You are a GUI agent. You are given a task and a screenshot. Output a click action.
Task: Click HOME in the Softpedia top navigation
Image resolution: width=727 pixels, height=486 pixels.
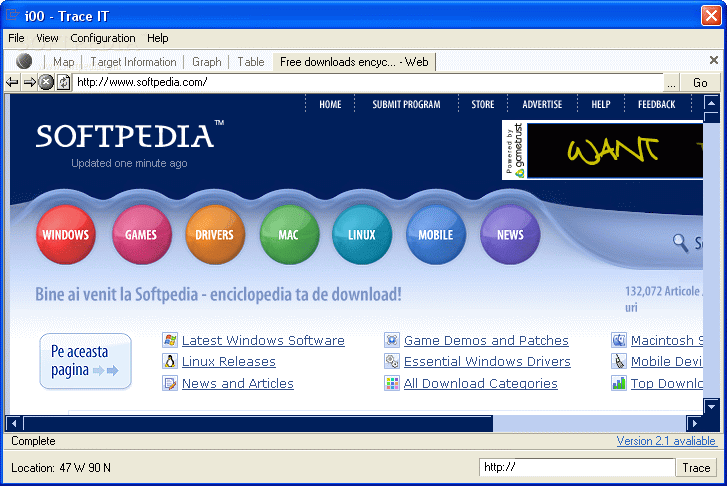click(x=330, y=104)
